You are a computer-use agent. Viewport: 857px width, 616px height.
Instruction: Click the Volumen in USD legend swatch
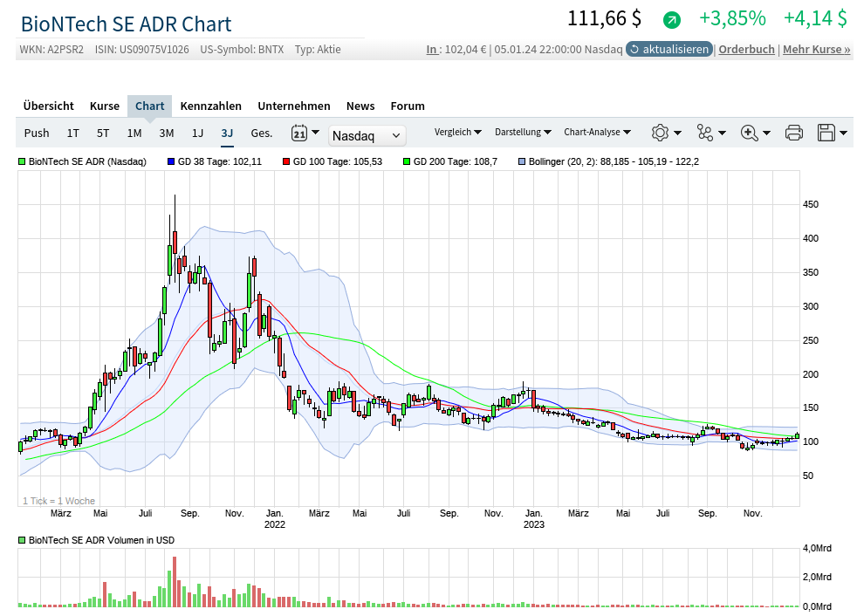tap(22, 540)
